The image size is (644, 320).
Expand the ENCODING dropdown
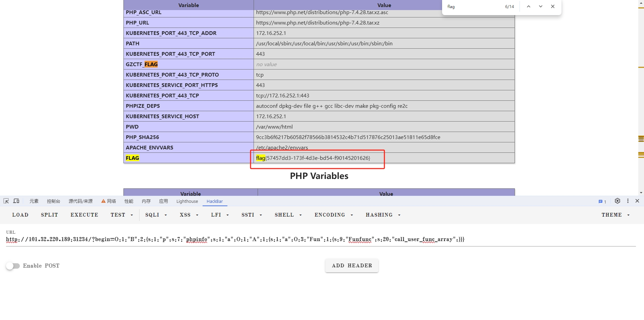[333, 215]
